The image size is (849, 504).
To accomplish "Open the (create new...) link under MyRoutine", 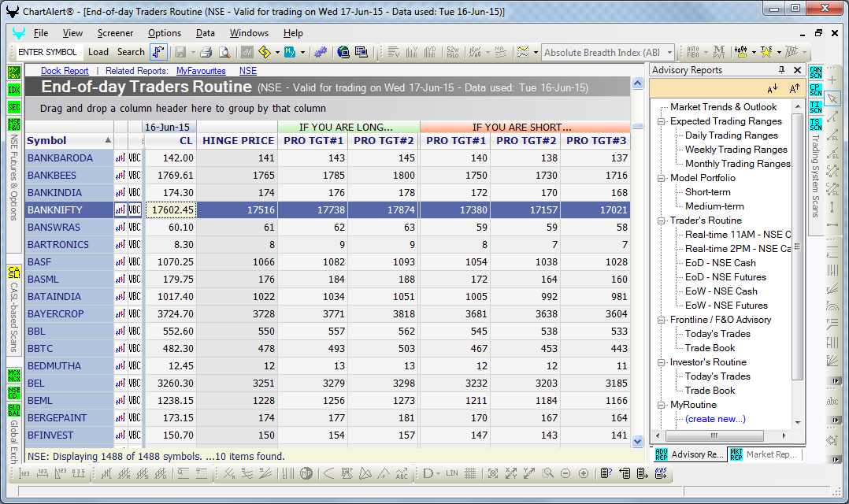I will pyautogui.click(x=715, y=419).
